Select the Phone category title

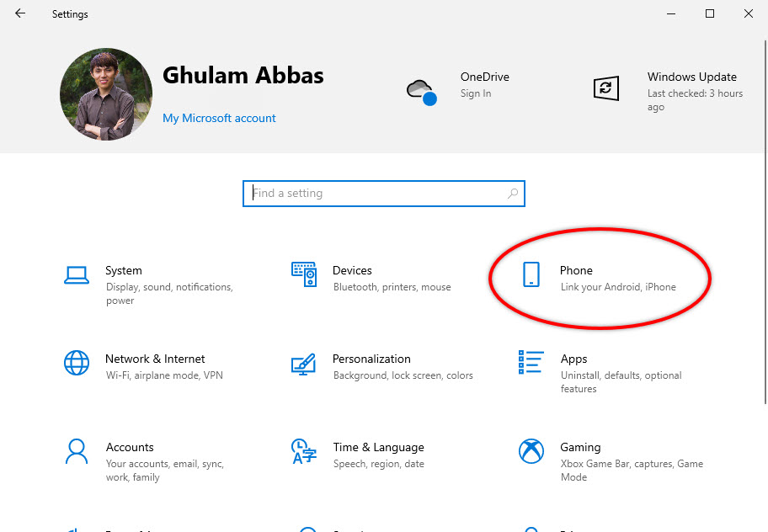576,270
